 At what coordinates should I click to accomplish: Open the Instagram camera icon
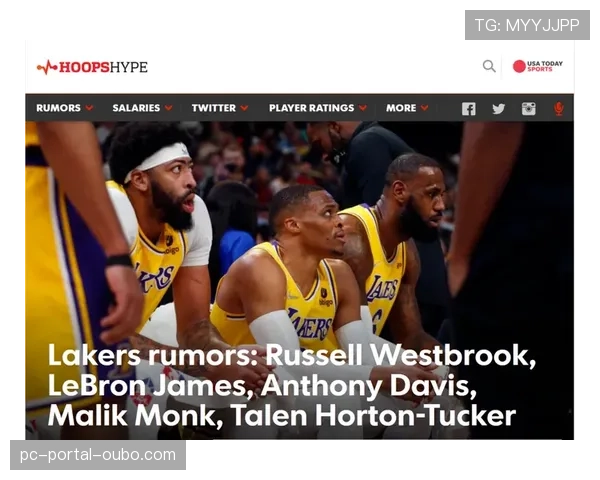(x=529, y=109)
